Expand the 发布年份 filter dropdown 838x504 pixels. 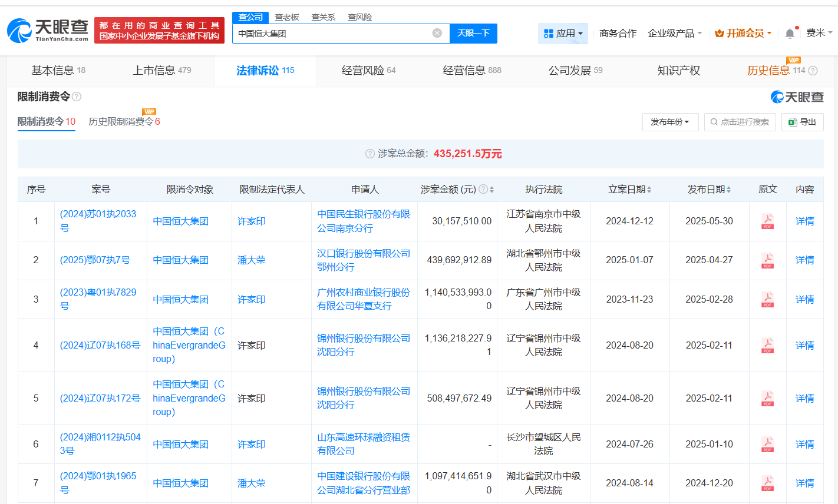tap(670, 122)
